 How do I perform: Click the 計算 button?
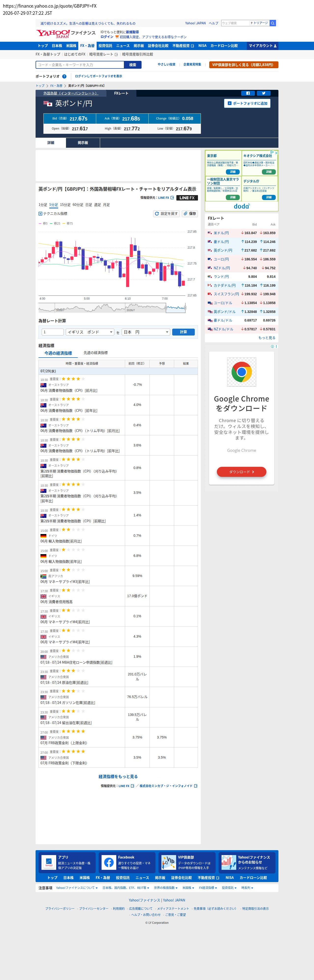click(x=183, y=332)
